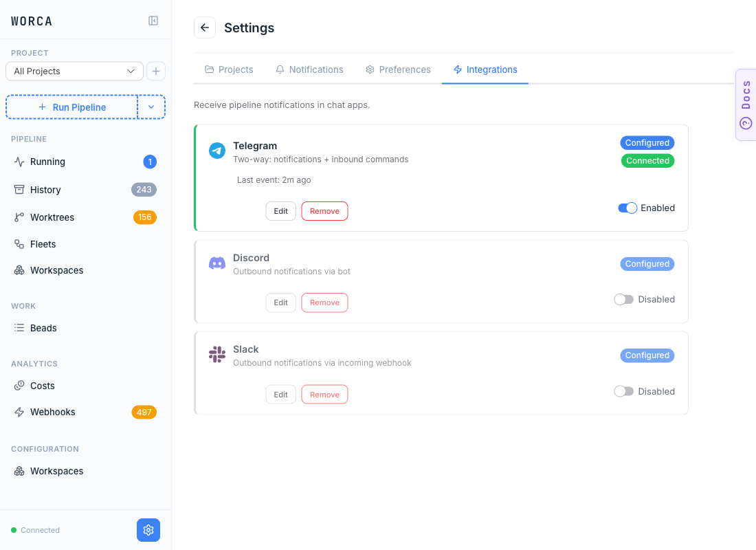
Task: Click Discord's Configured status badge
Action: (x=647, y=264)
